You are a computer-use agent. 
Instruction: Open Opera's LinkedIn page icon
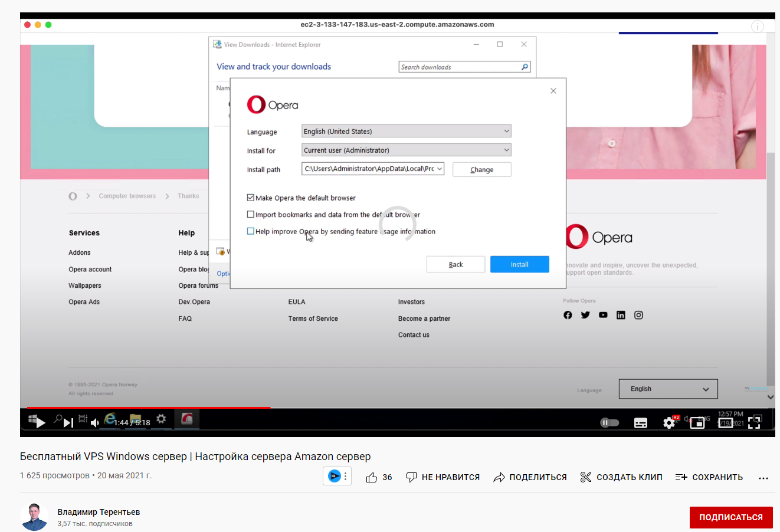621,315
